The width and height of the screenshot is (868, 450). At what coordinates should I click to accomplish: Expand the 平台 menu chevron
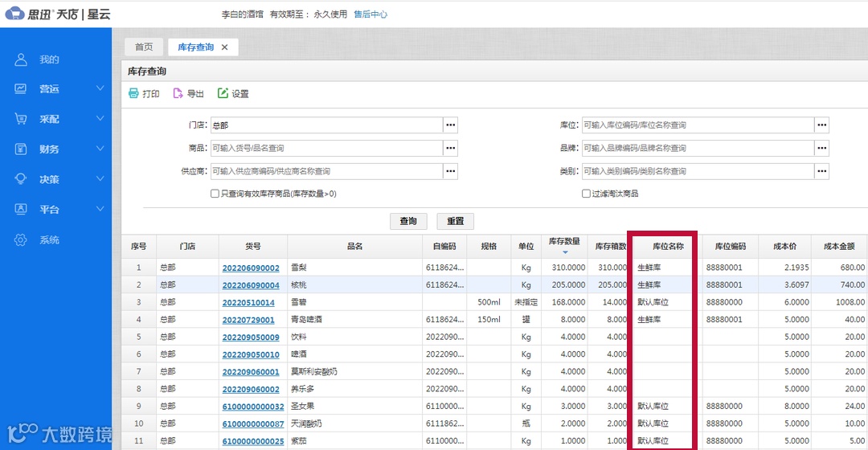[100, 209]
